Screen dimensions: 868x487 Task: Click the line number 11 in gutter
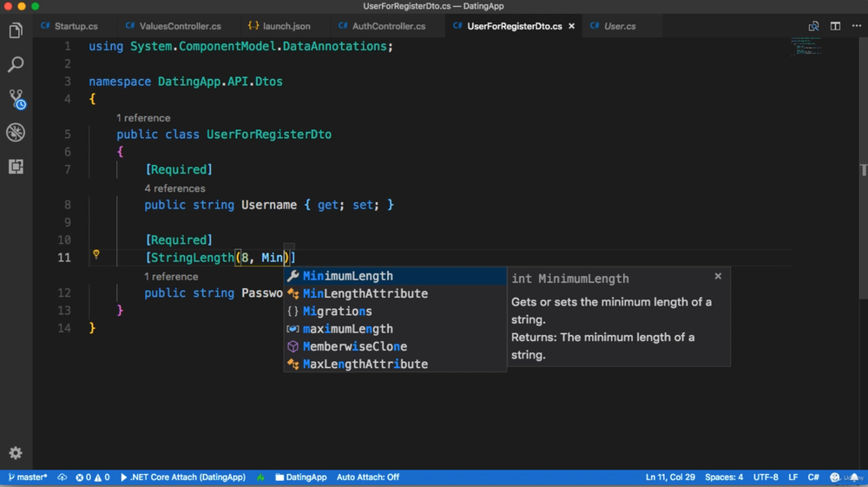point(64,258)
